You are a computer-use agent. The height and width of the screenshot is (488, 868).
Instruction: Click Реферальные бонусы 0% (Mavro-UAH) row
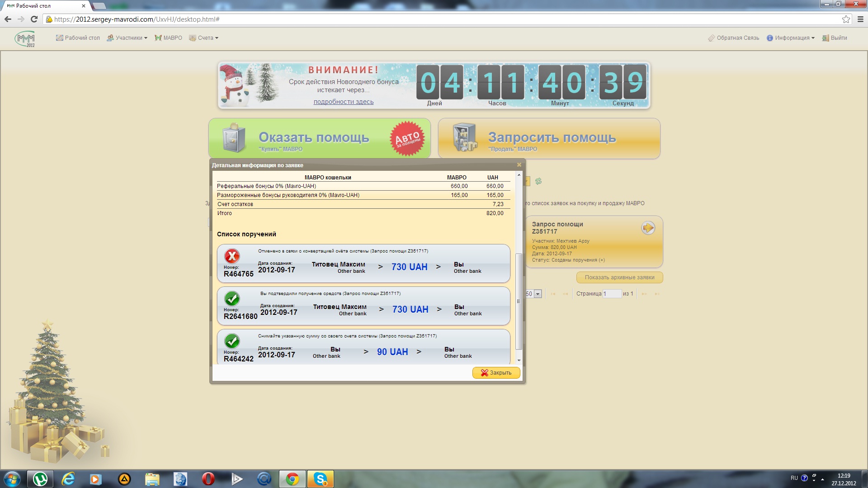pyautogui.click(x=363, y=186)
